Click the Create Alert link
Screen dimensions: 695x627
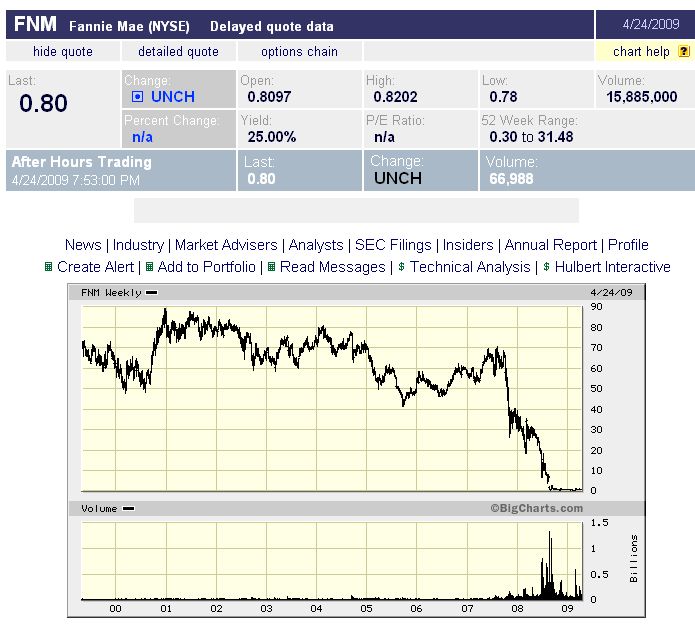95,267
